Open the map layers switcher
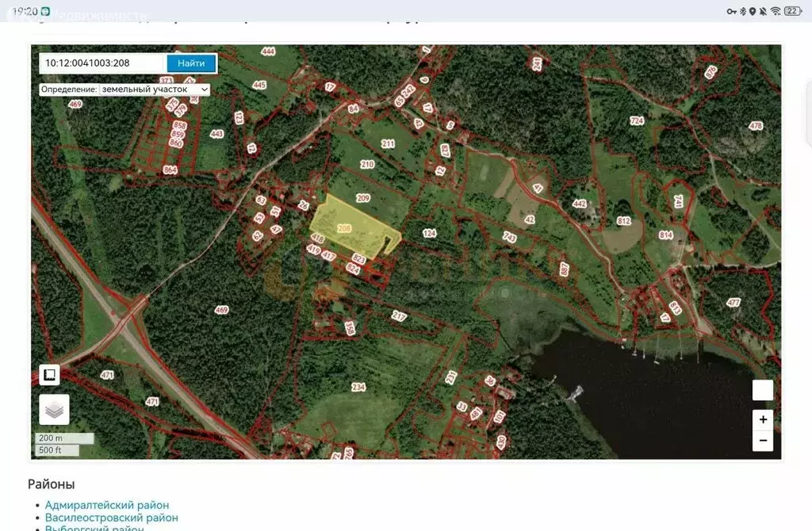 click(54, 410)
